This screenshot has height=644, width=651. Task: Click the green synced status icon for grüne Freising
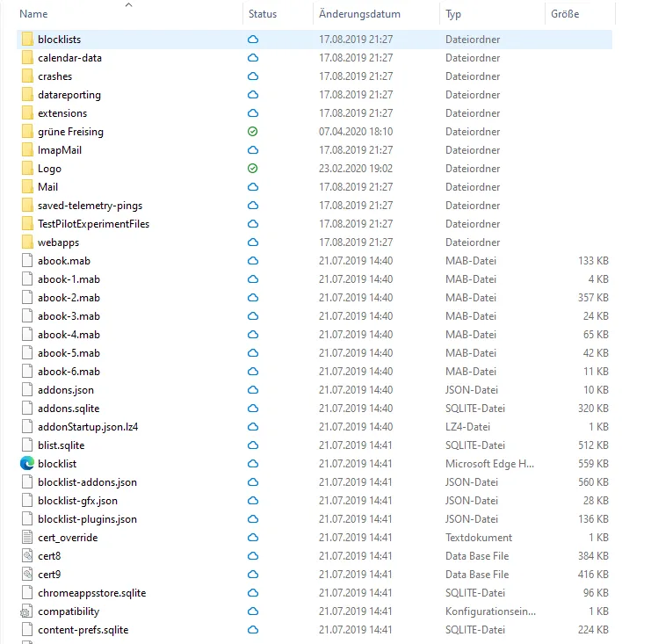pyautogui.click(x=252, y=132)
